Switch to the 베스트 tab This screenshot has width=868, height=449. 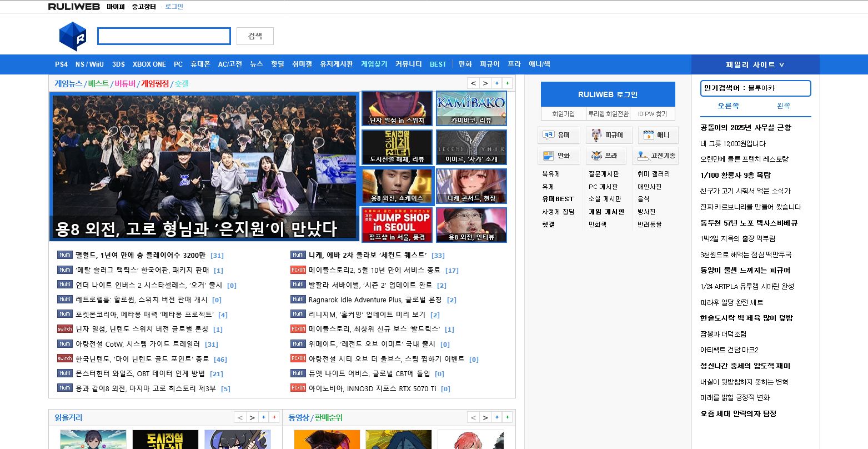tap(98, 84)
